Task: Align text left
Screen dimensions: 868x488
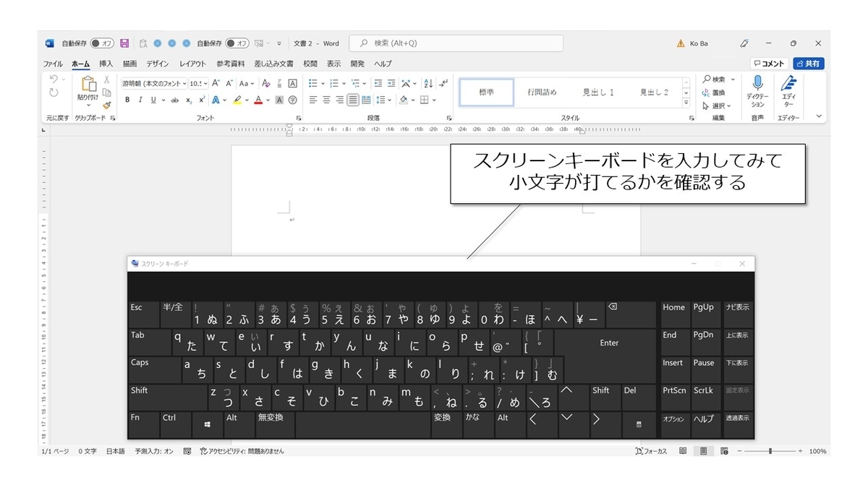Action: 313,100
